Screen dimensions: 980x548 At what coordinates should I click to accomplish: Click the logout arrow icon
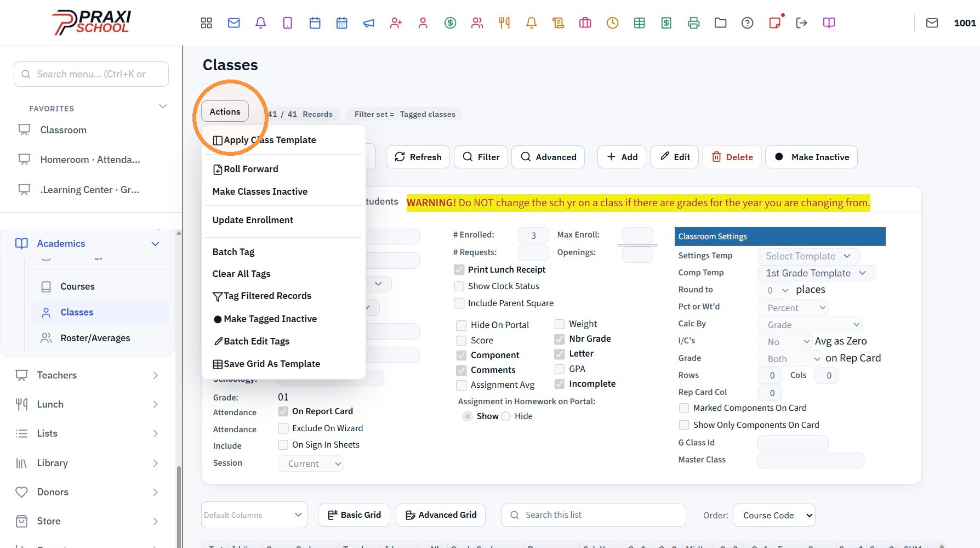point(802,23)
